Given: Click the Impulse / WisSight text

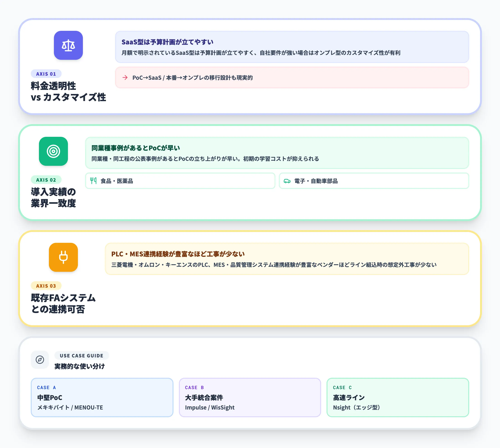Looking at the screenshot, I should [x=210, y=407].
